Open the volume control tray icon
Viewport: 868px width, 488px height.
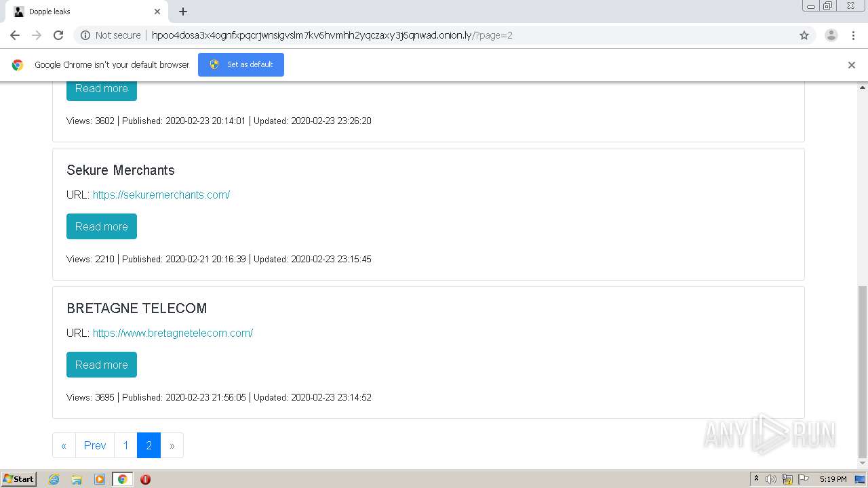pos(771,479)
